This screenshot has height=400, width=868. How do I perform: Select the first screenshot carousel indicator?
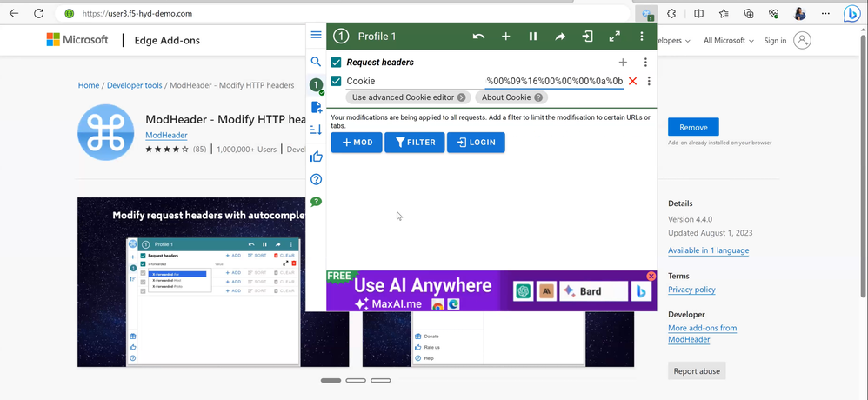coord(331,380)
